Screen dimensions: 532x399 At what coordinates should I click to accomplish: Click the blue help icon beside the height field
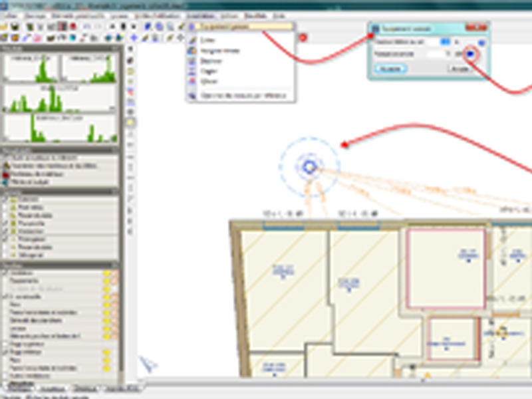click(x=481, y=41)
